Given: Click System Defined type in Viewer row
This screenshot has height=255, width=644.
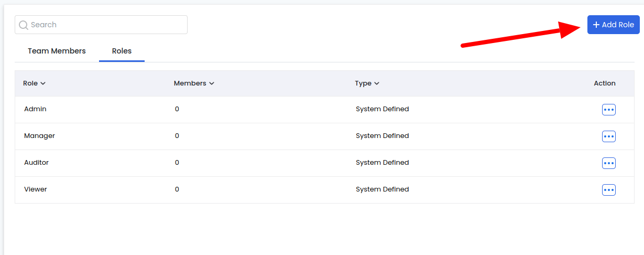Looking at the screenshot, I should [382, 189].
